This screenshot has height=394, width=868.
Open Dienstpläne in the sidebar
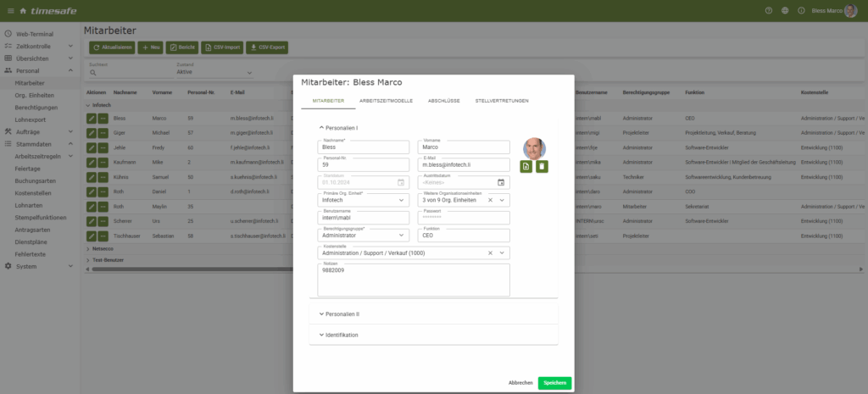[x=31, y=241]
